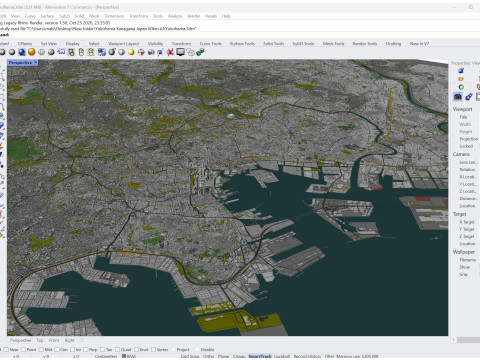480x360 pixels.
Task: Click the transparent wire sphere display icon
Action: coord(42,52)
